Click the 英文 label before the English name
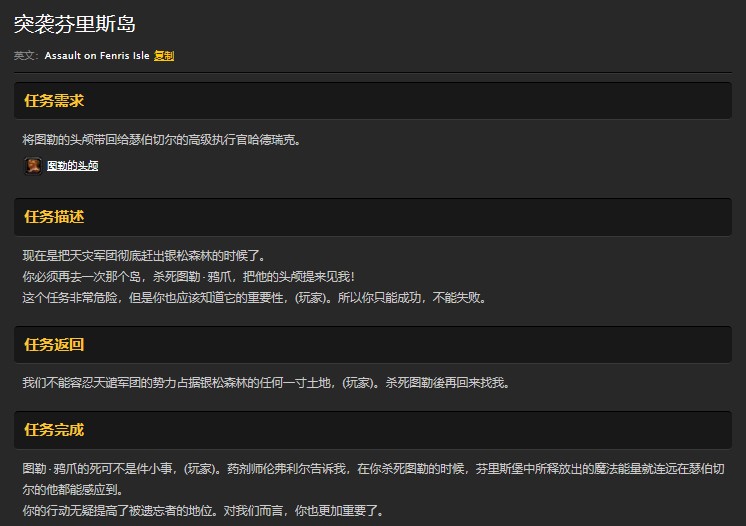 click(x=26, y=56)
